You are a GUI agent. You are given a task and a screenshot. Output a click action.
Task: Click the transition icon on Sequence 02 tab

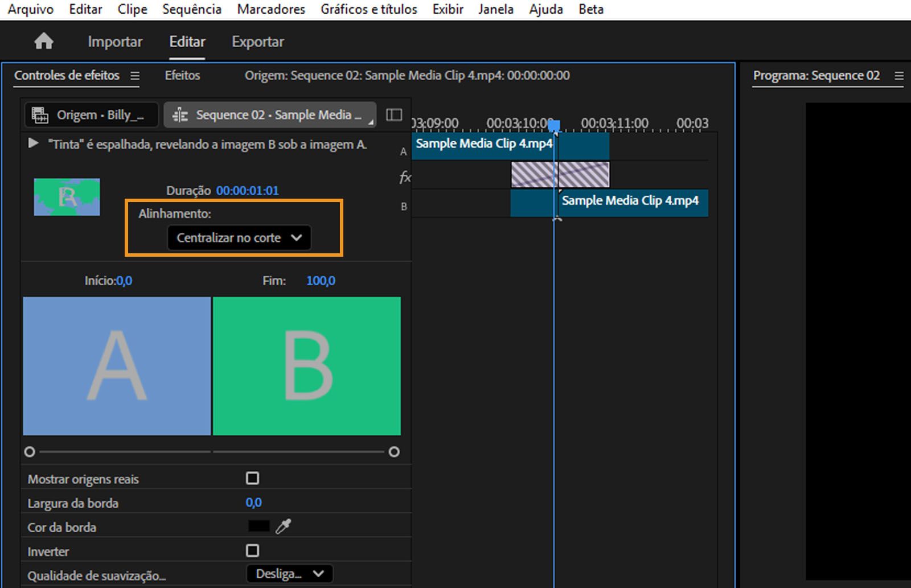[179, 114]
